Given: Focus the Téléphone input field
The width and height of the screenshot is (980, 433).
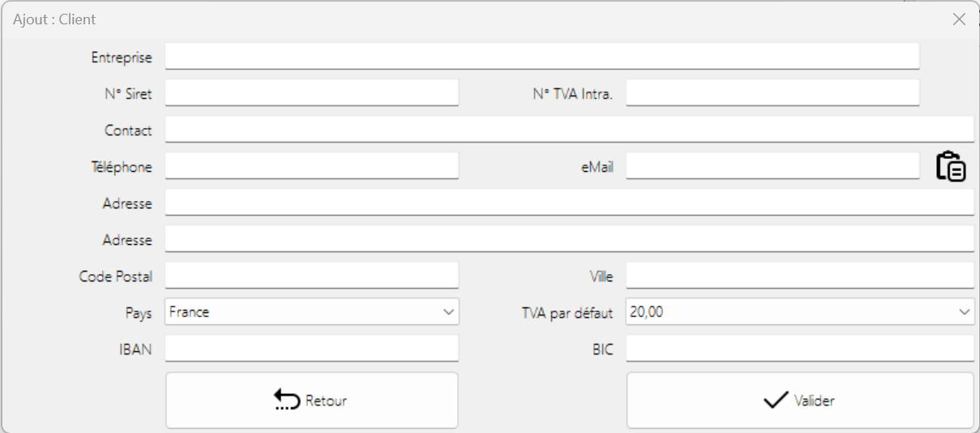Looking at the screenshot, I should tap(312, 166).
